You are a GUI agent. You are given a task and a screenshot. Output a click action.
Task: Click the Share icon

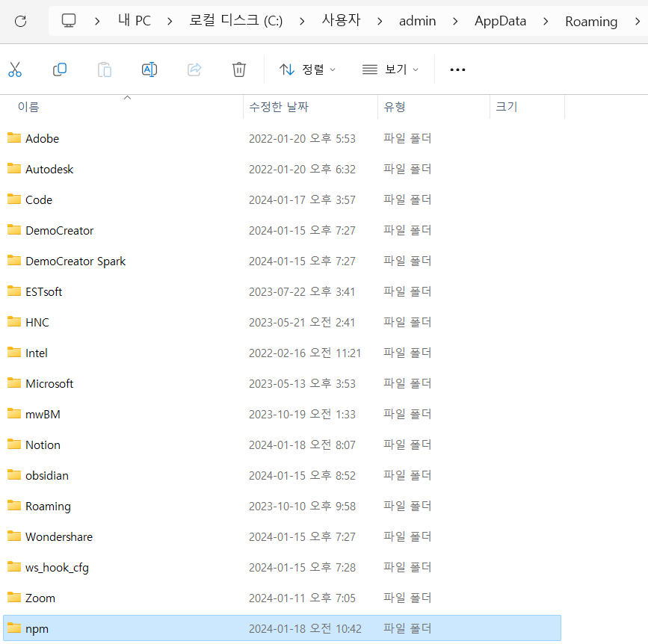click(x=194, y=69)
